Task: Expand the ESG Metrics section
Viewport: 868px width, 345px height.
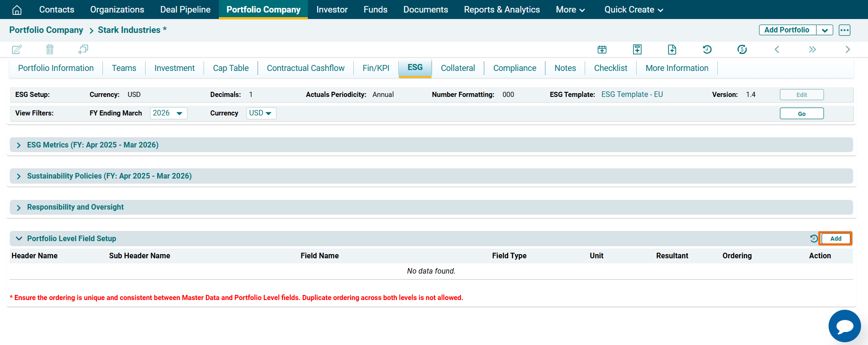Action: [19, 145]
